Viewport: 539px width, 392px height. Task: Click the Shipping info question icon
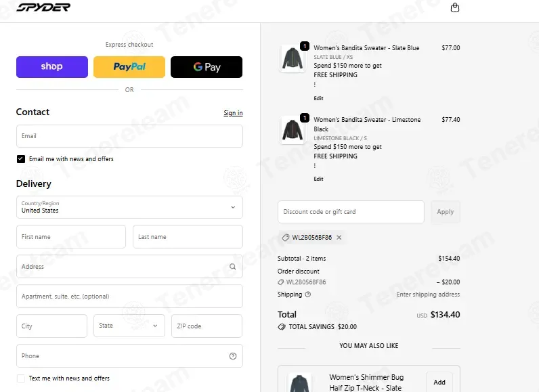coord(308,295)
